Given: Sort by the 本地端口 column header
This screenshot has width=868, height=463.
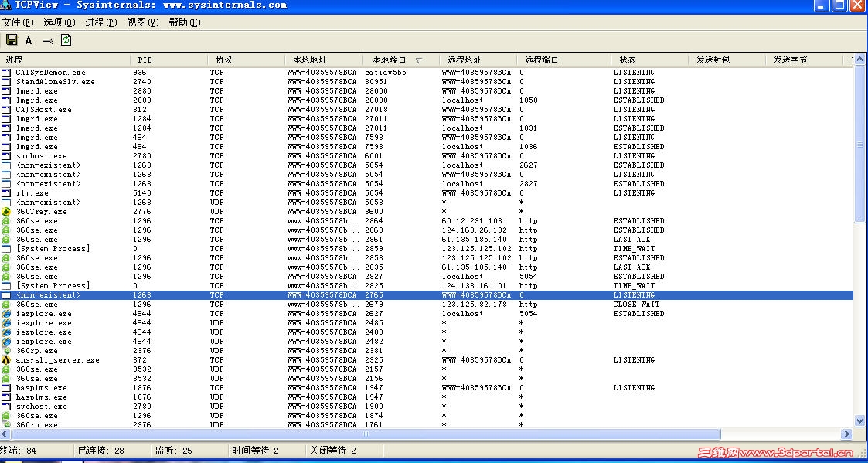Looking at the screenshot, I should [x=401, y=60].
